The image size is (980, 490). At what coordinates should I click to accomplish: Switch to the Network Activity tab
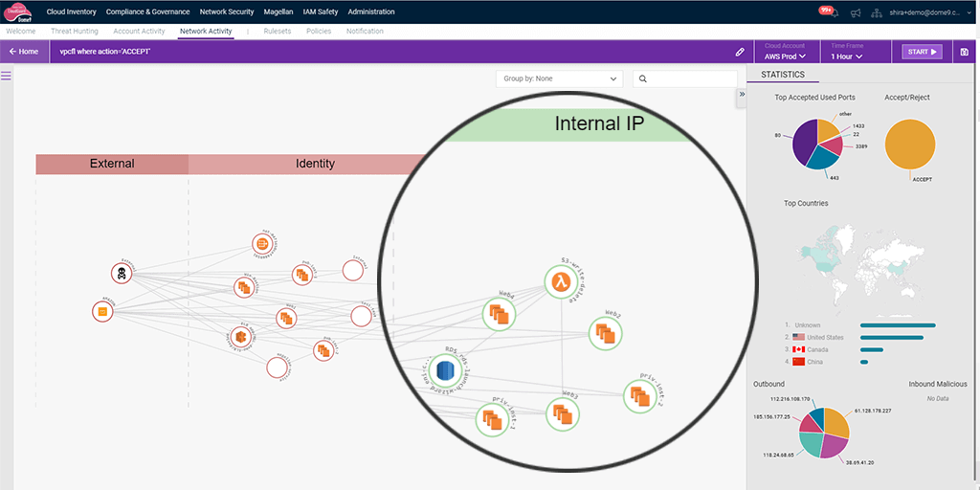coord(206,32)
